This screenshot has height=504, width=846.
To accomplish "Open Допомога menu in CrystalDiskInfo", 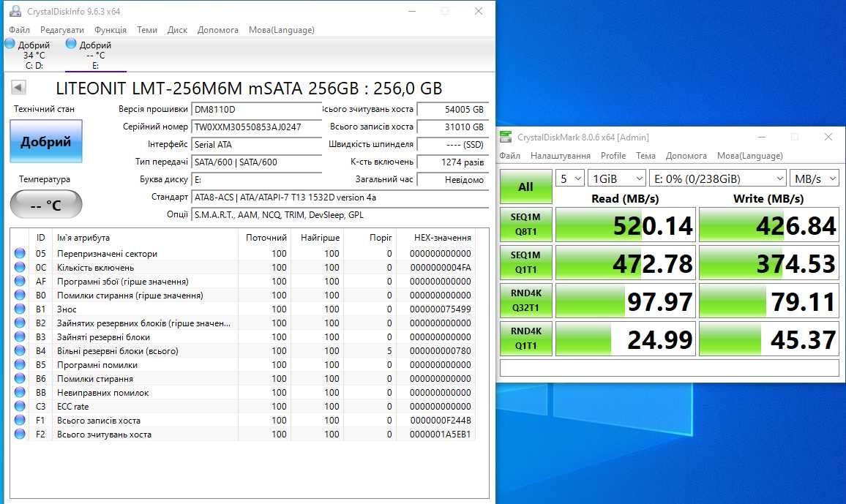I will [x=218, y=30].
